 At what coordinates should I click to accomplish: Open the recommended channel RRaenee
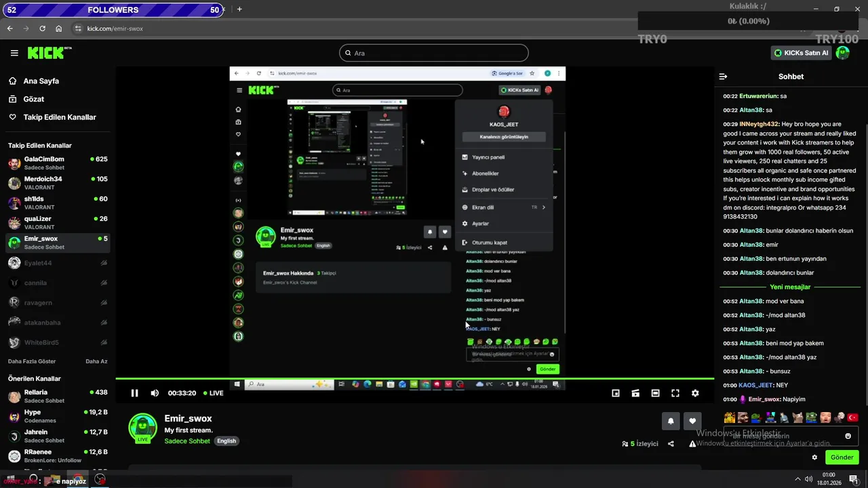[x=58, y=455]
